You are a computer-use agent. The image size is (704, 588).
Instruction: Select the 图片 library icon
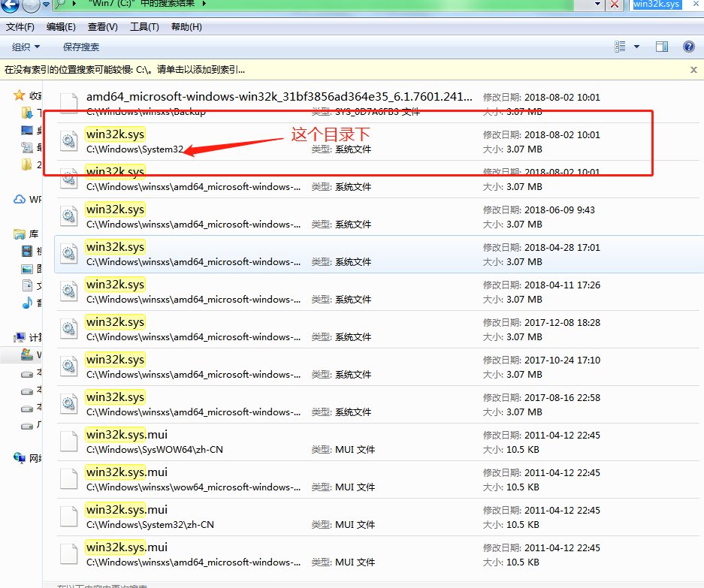[x=27, y=268]
